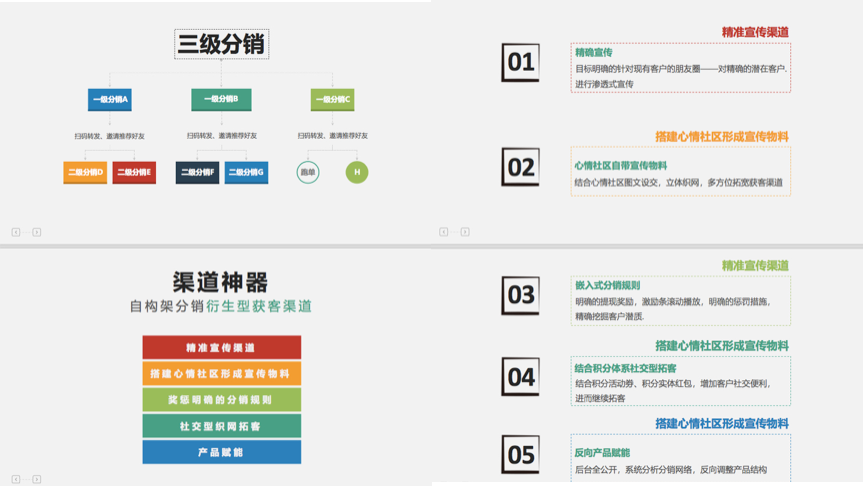Click the 01 number box
This screenshot has height=486, width=863.
521,63
